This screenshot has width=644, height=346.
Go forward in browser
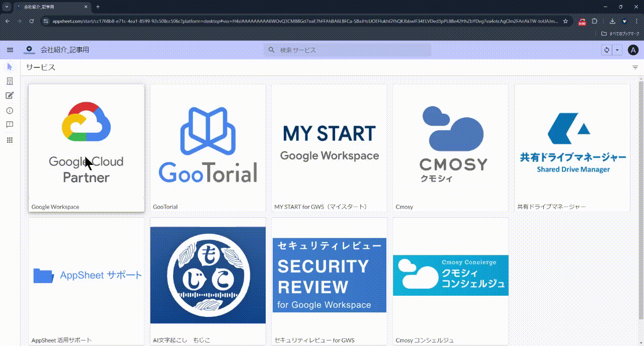pos(19,21)
